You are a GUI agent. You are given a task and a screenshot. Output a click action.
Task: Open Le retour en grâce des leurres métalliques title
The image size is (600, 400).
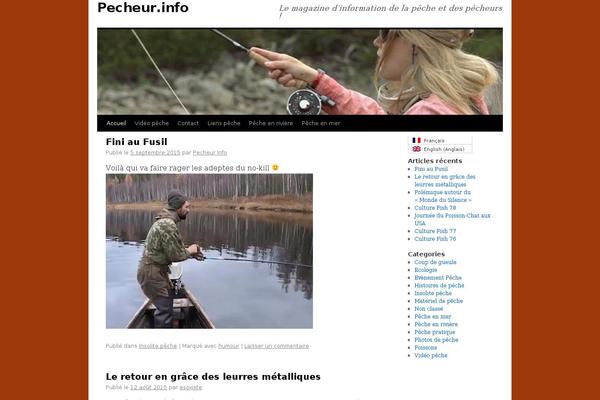pos(213,377)
